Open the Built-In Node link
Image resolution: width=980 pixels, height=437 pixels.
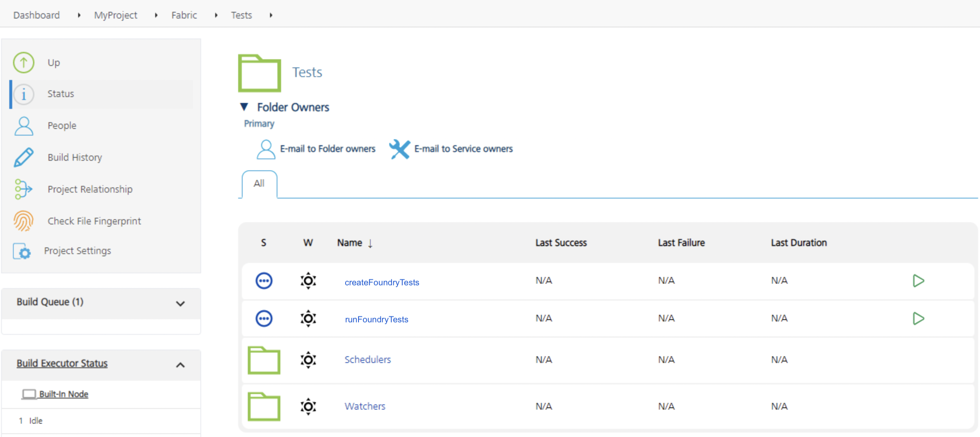(x=64, y=394)
